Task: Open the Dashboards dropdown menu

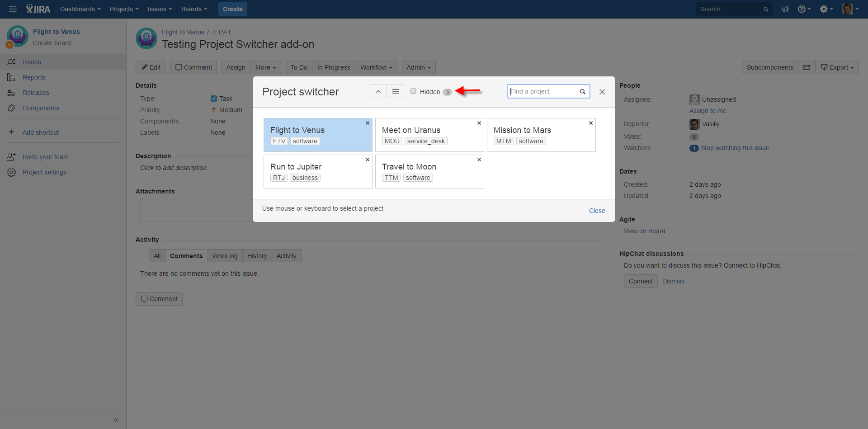Action: coord(80,9)
